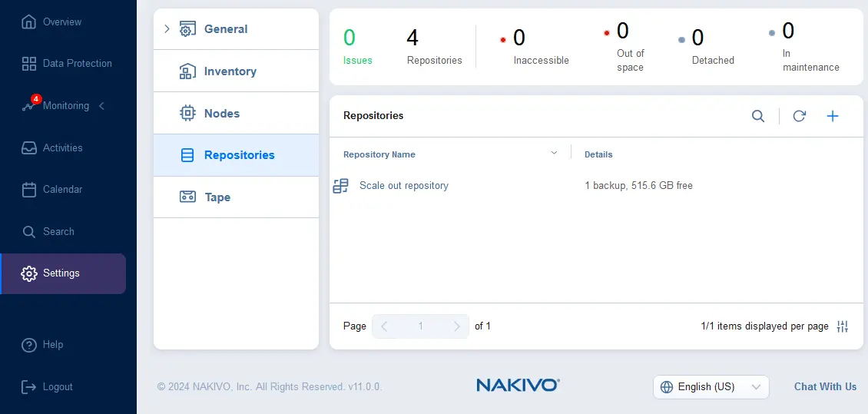Click the Nodes chip icon
Screen dimensions: 868x414
(x=187, y=114)
